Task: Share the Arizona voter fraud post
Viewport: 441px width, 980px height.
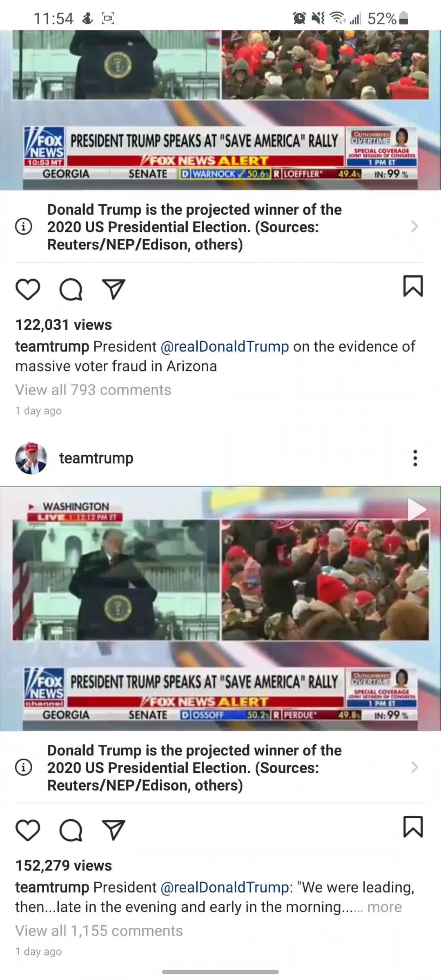Action: pos(114,290)
